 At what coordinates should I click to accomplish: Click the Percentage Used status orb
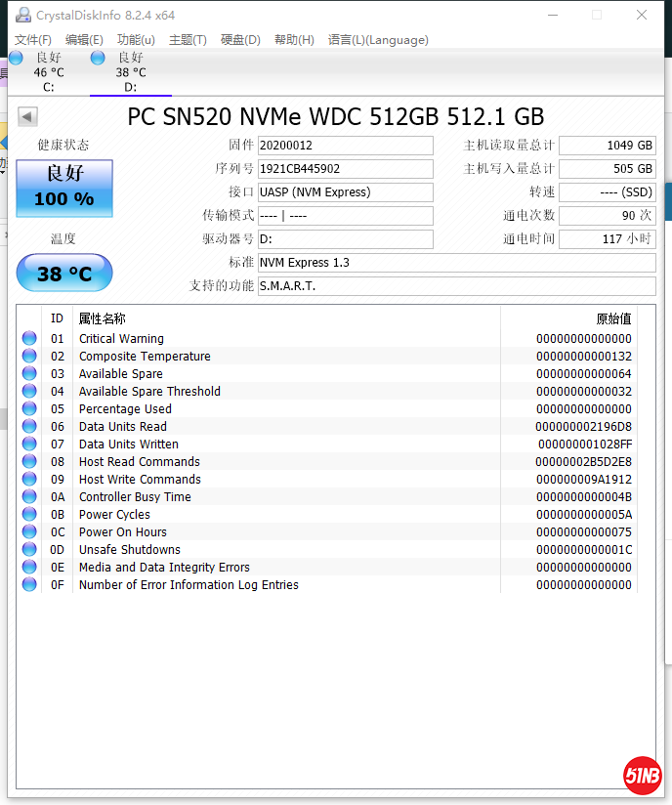point(29,409)
